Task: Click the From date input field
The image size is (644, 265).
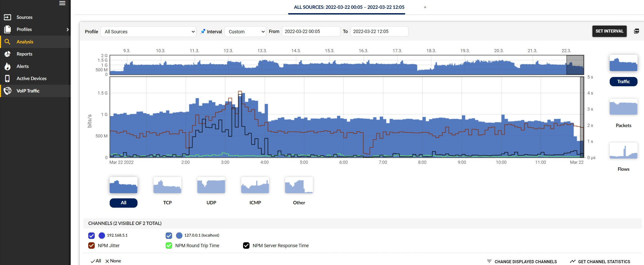Action: coord(311,32)
